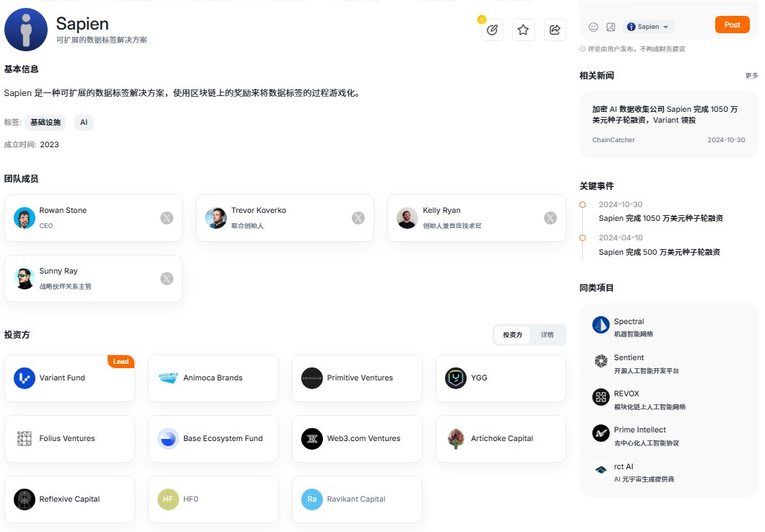Click the YGG logo
Viewport: 765px width, 532px height.
pyautogui.click(x=456, y=378)
